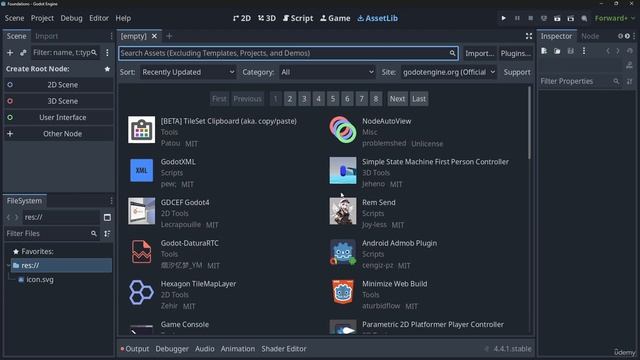The image size is (640, 360).
Task: Focus the Filter Properties field
Action: tap(580, 82)
